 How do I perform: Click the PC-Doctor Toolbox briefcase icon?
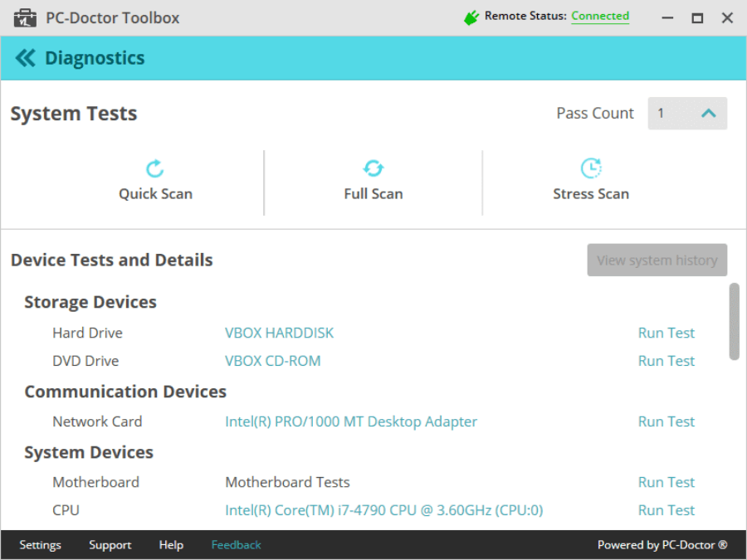coord(26,17)
